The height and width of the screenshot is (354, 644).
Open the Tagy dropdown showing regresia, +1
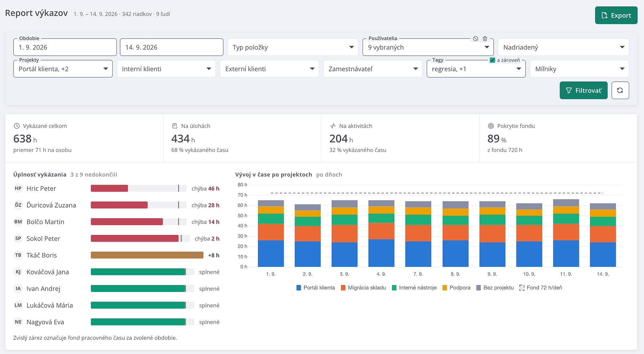coord(476,69)
